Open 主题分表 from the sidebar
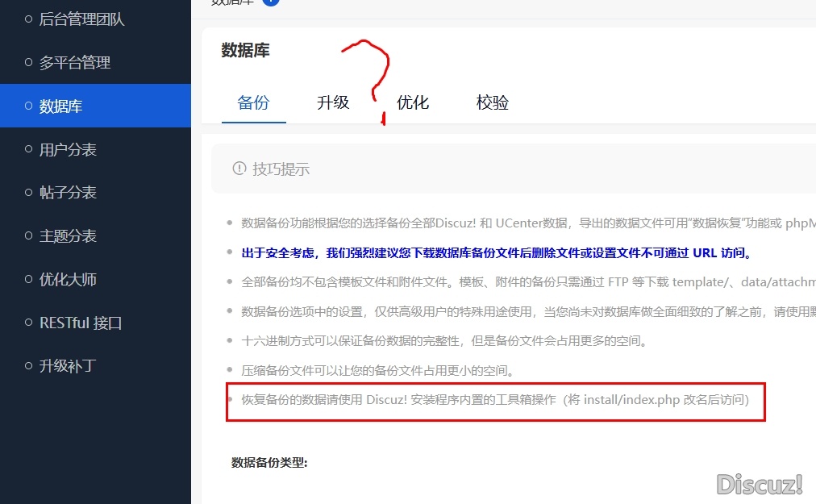 pyautogui.click(x=69, y=235)
